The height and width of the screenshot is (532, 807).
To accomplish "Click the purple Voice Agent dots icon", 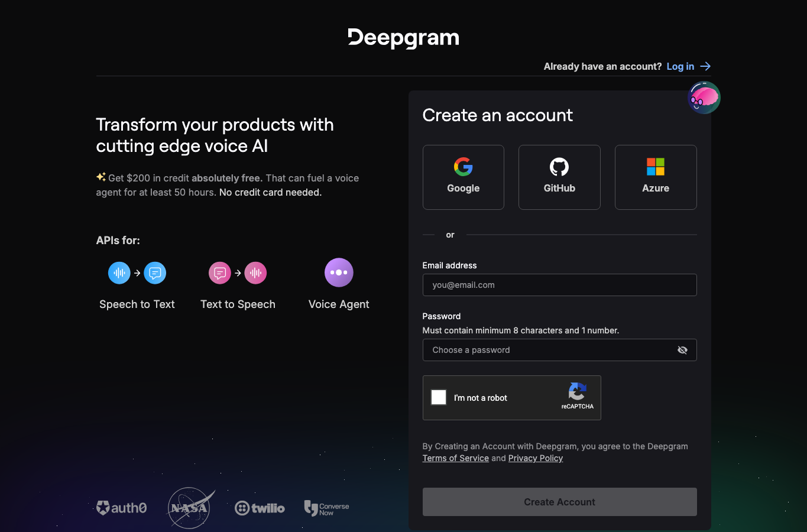I will [x=339, y=273].
